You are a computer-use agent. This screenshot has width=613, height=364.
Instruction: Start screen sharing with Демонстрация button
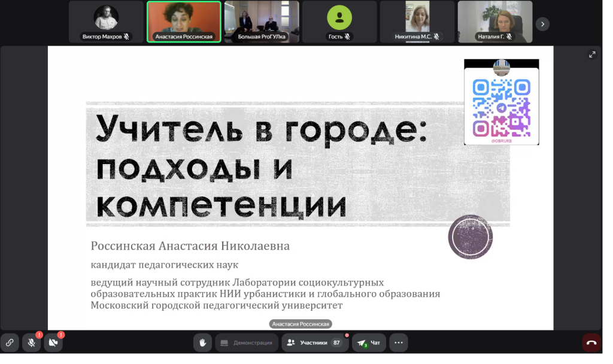246,343
